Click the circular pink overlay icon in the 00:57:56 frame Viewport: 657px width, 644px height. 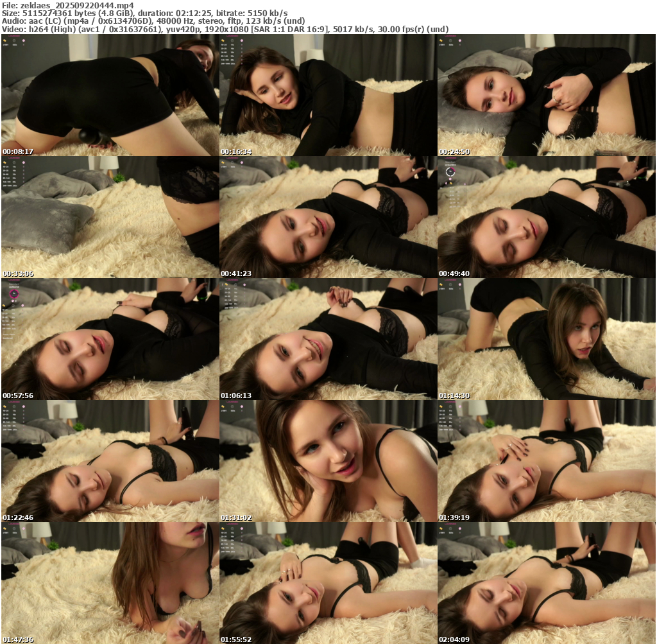tap(13, 293)
